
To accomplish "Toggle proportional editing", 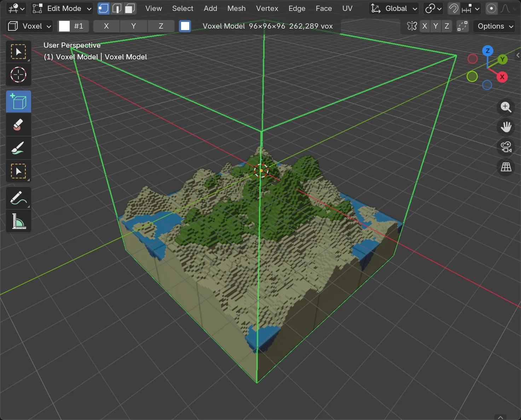I will coord(491,8).
